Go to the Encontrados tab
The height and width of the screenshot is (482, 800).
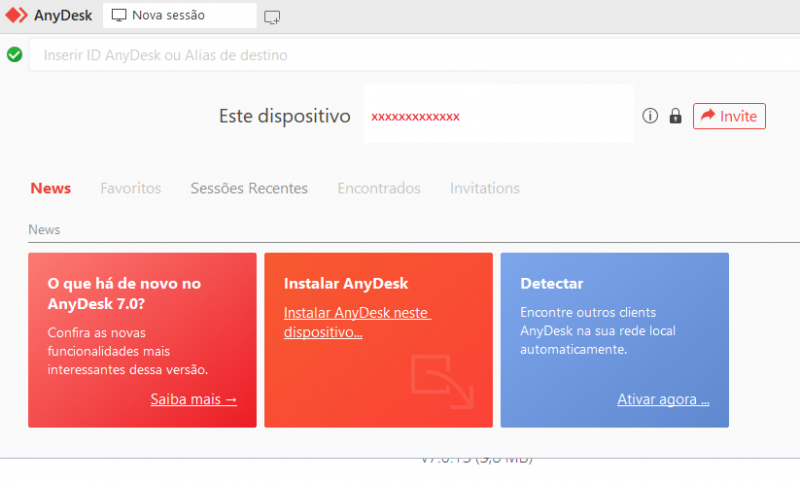[x=379, y=188]
